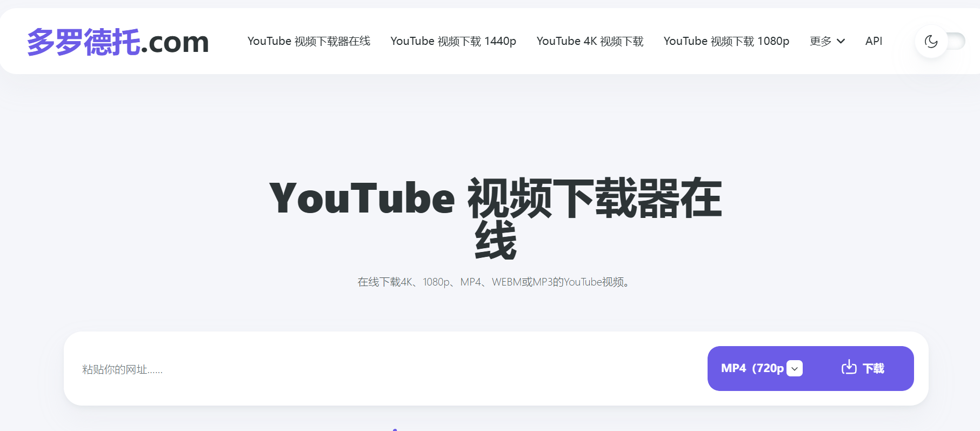Toggle dark mode with moon switch
This screenshot has height=431, width=980.
940,42
